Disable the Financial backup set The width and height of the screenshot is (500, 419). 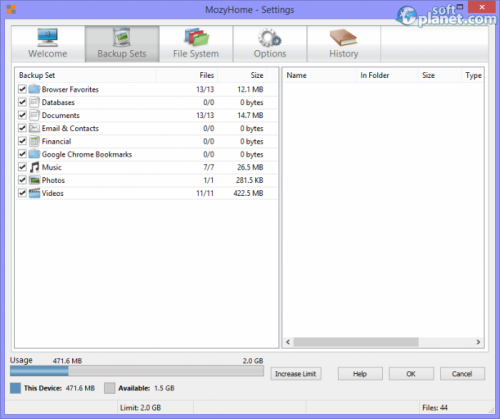click(x=22, y=141)
